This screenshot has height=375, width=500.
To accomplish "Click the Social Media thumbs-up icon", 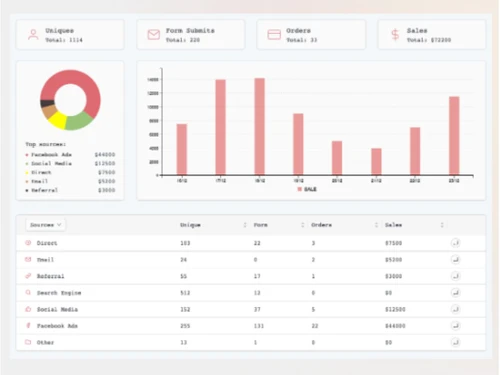I will click(x=28, y=309).
